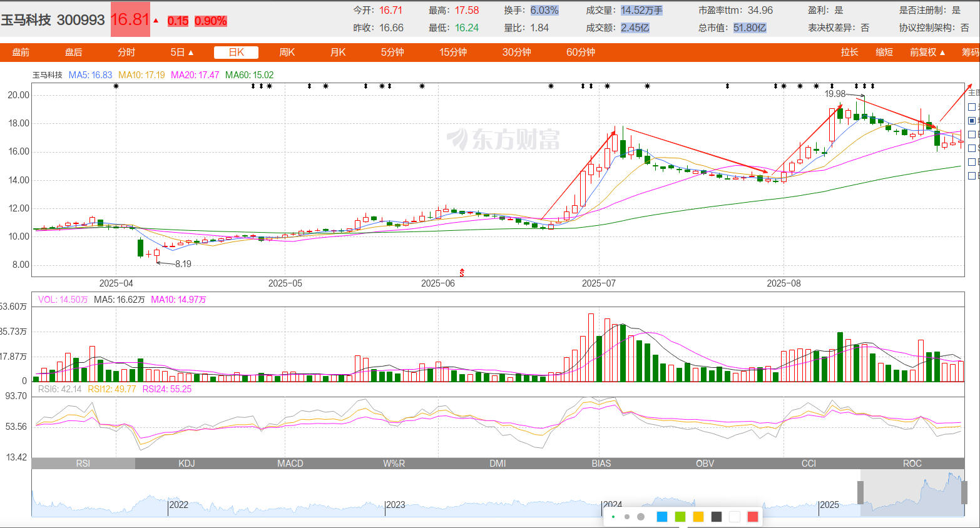Open the 5日 period dropdown

(182, 53)
